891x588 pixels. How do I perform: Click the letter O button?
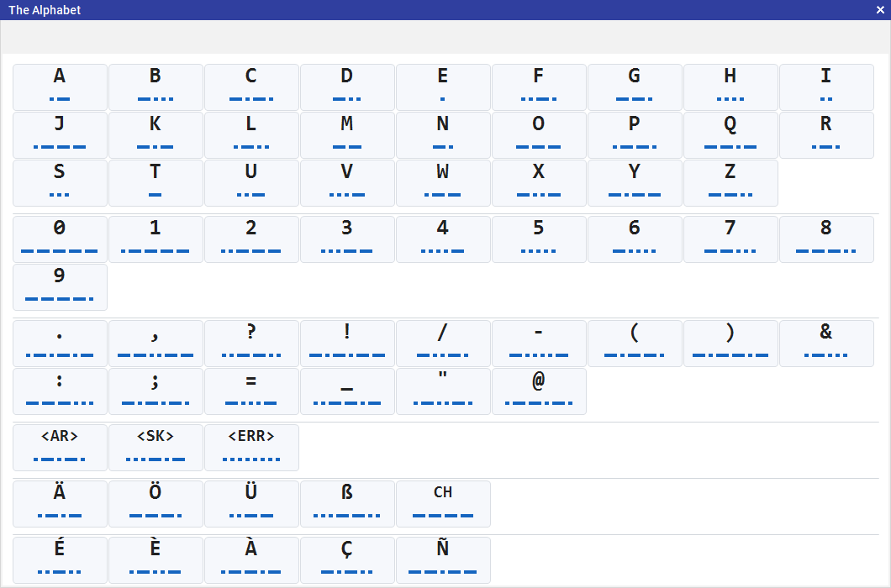tap(539, 135)
